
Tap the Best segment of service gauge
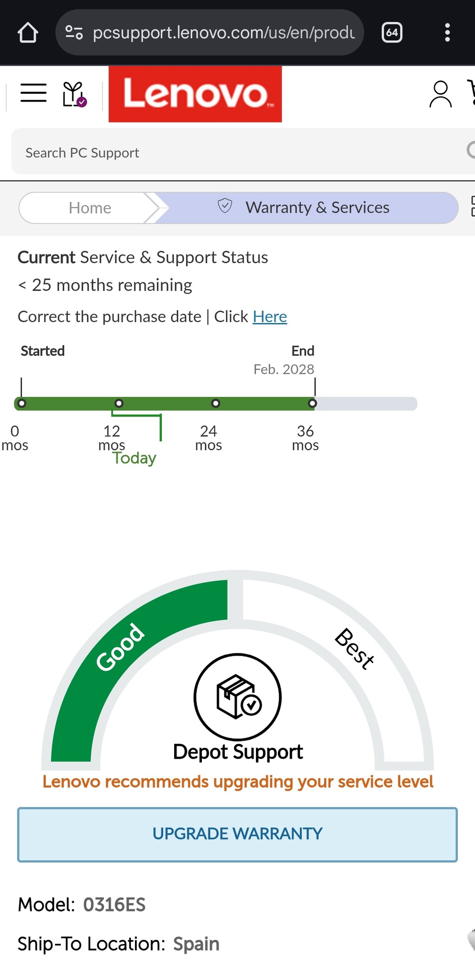tap(354, 648)
